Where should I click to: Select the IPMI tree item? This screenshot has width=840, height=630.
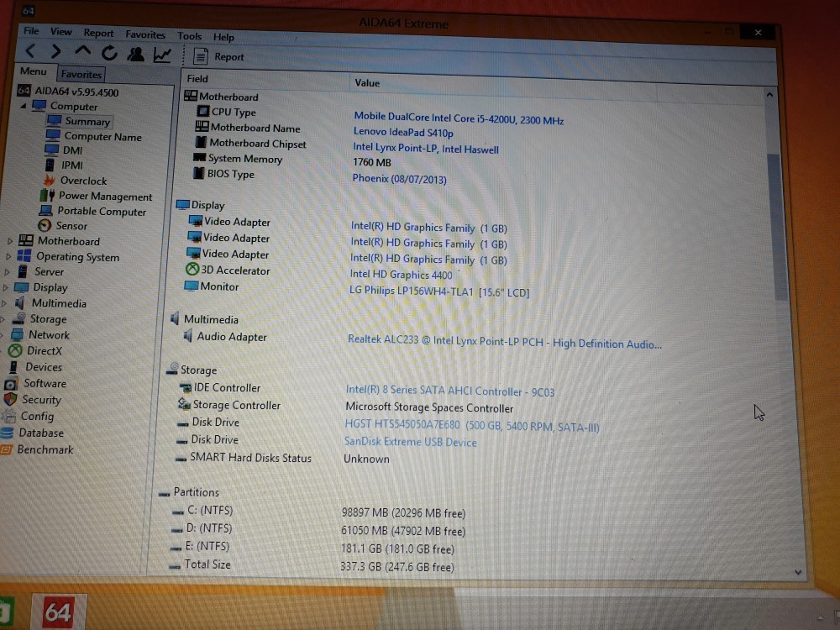(x=64, y=165)
